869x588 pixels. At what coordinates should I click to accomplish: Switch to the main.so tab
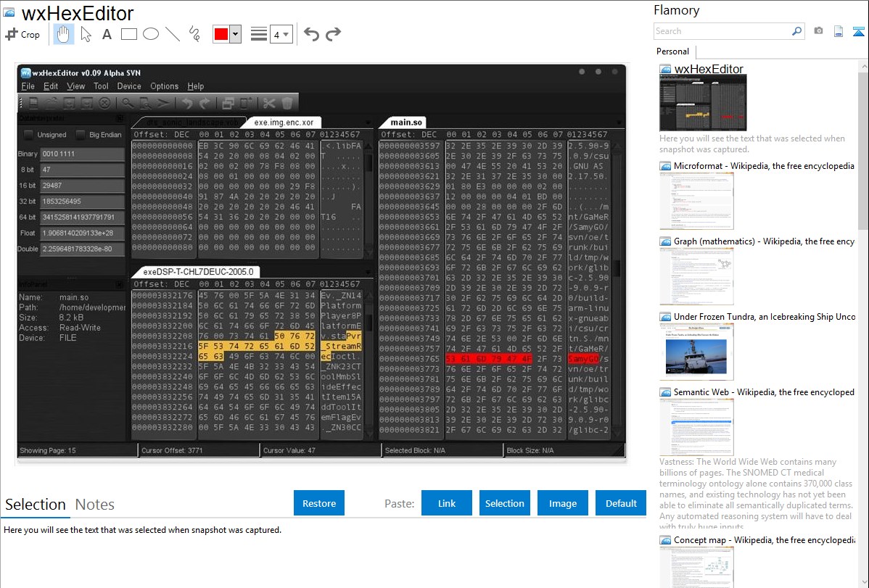(406, 123)
